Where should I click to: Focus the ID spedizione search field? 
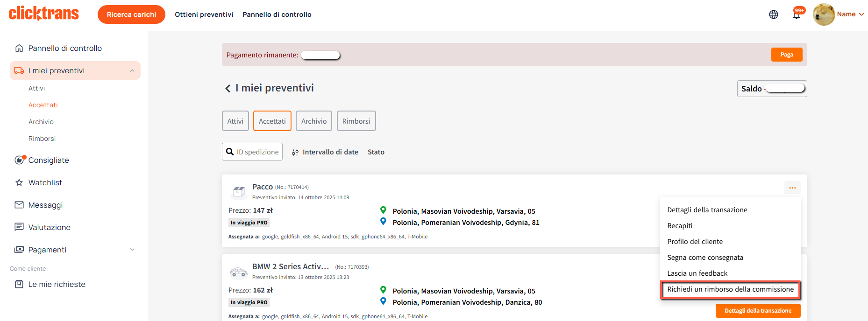click(x=257, y=152)
